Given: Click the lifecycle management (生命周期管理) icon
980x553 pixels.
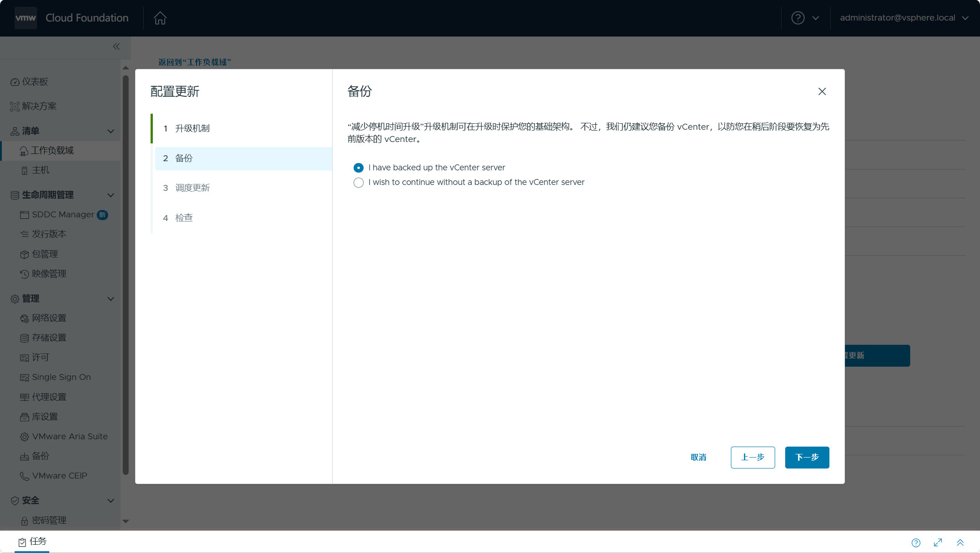Looking at the screenshot, I should coord(15,195).
